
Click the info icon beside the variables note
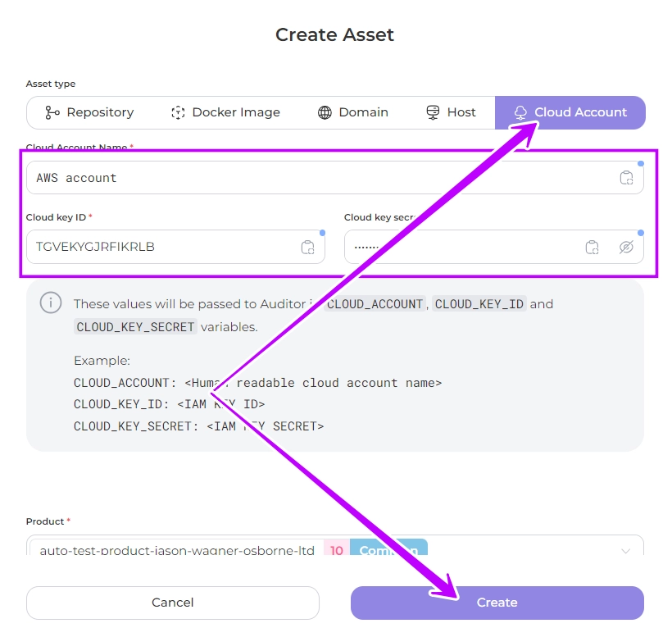[51, 303]
